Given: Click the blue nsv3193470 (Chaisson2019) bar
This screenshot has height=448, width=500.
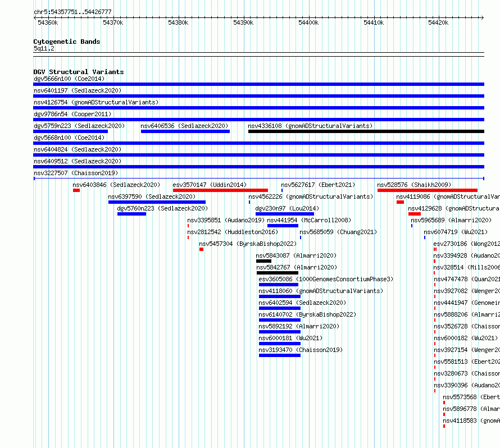Looking at the screenshot, I should tap(280, 355).
